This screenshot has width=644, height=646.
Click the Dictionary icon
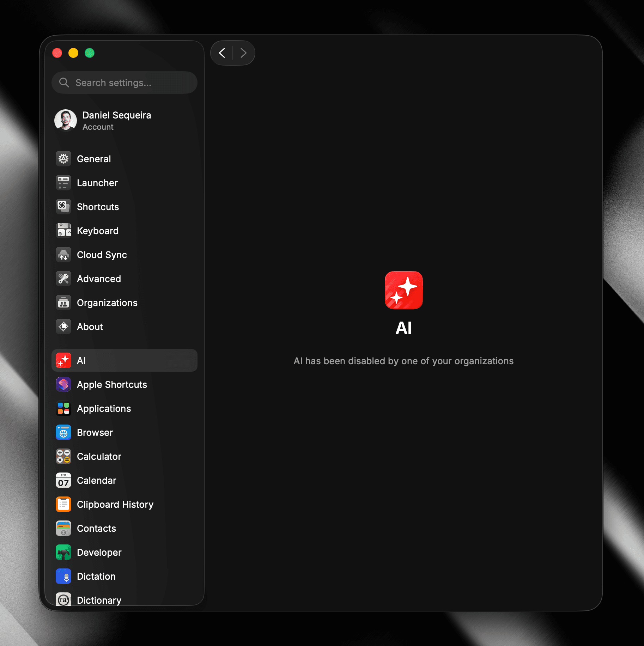[63, 599]
